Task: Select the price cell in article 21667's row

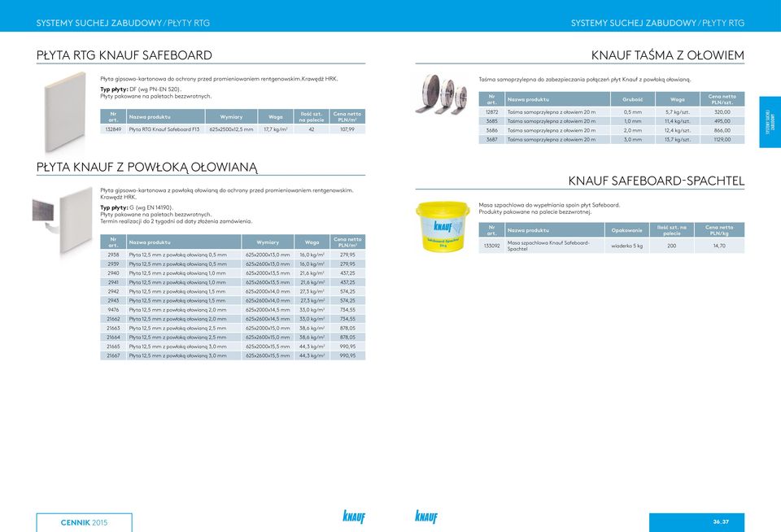Action: click(x=347, y=355)
